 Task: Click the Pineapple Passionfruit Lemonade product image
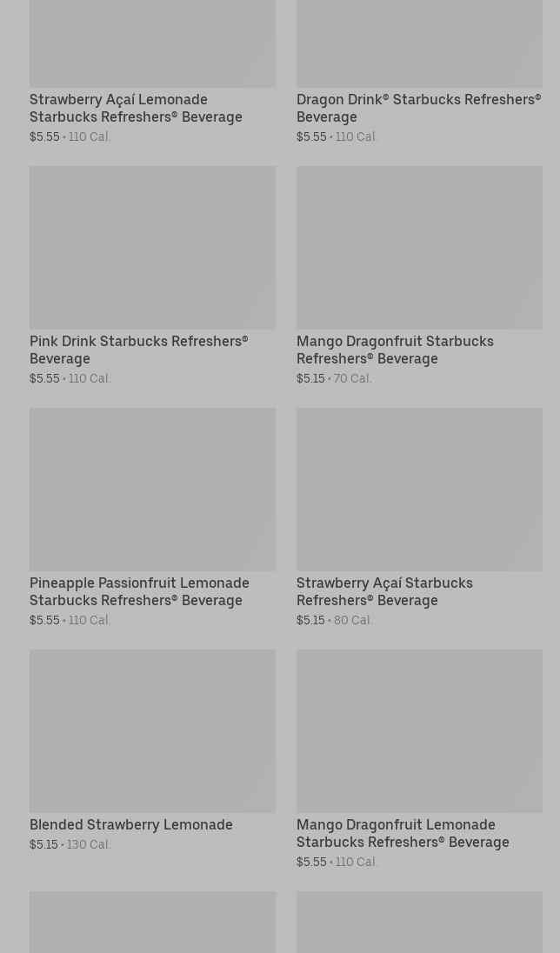point(152,490)
